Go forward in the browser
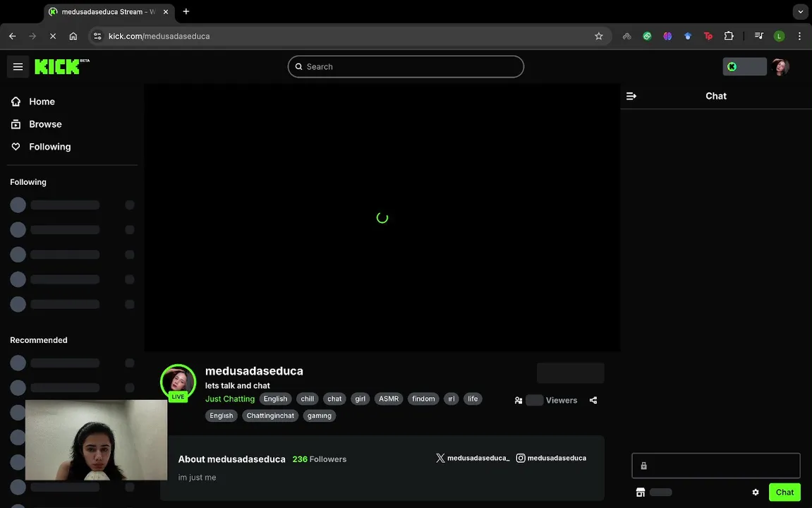Screen dimensions: 812x508 [x=32, y=36]
